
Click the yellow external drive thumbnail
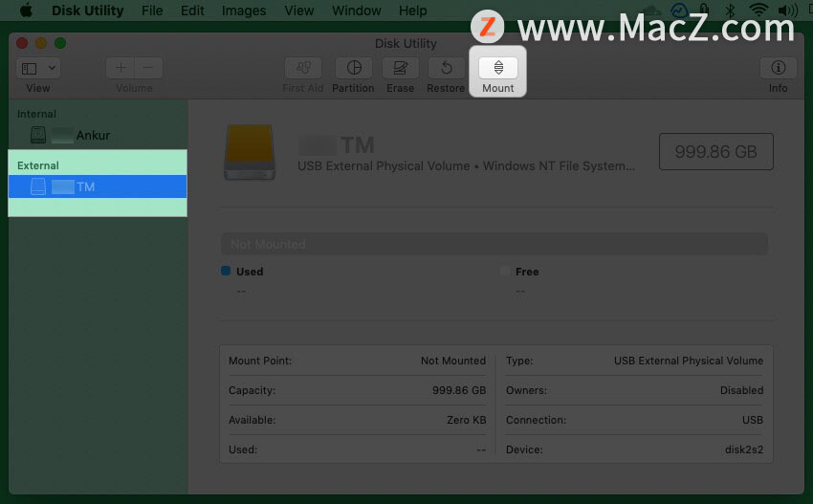click(250, 152)
